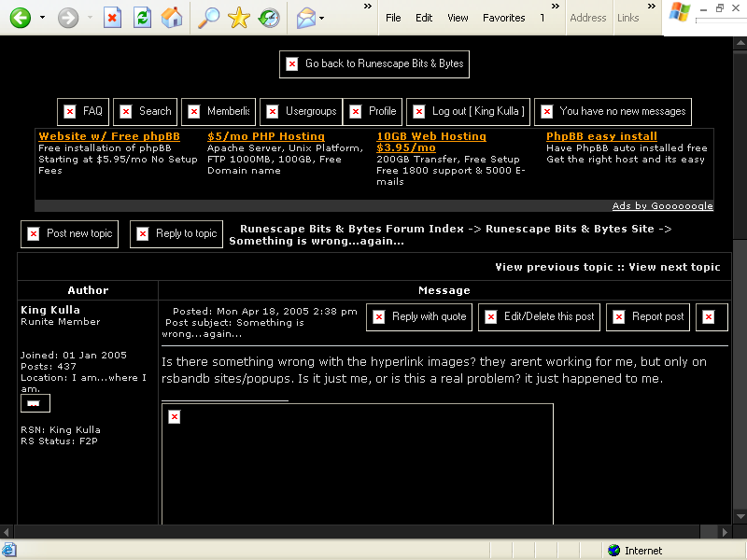Click Windows flag logo throbber

[x=679, y=12]
